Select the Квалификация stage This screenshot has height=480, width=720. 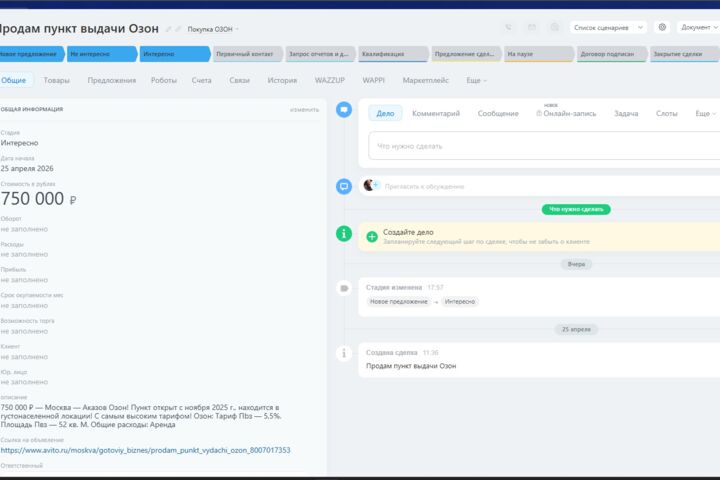(x=393, y=54)
